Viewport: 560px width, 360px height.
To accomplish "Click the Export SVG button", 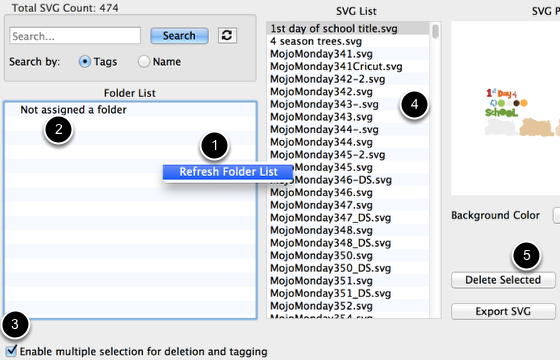I will pos(503,311).
